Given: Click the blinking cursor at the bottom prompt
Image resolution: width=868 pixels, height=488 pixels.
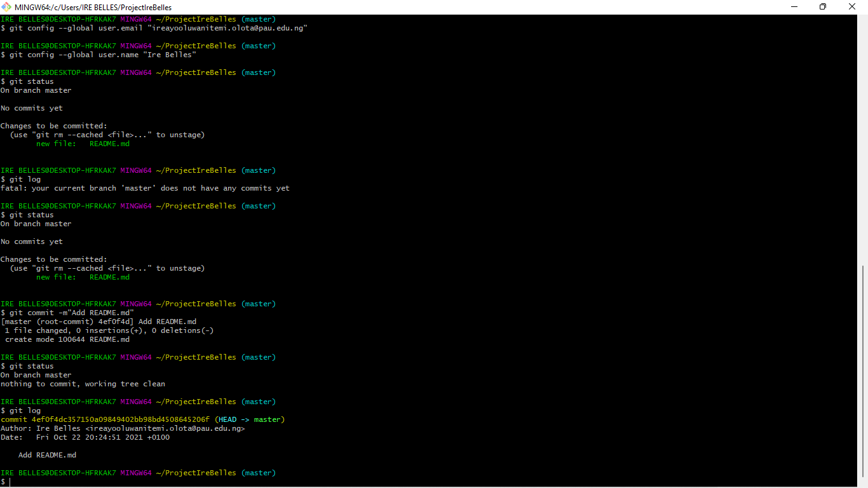Looking at the screenshot, I should click(10, 482).
